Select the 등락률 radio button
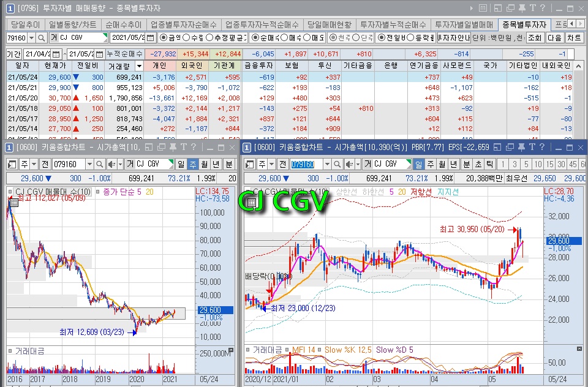 tap(410, 38)
